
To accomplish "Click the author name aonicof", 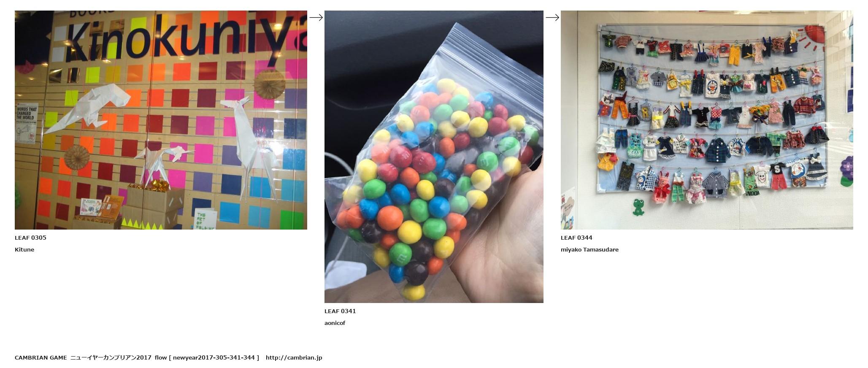I will (335, 323).
